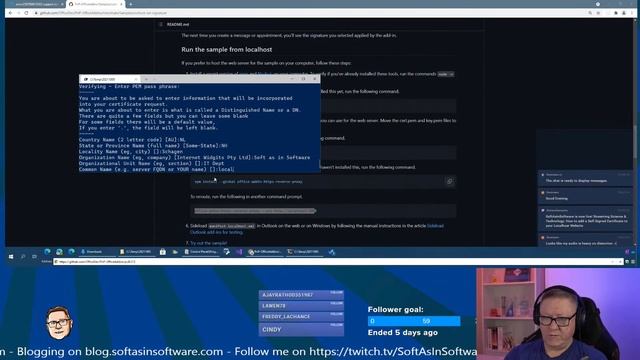Open Task View on the taskbar
Image resolution: width=640 pixels, height=360 pixels.
coord(34,256)
